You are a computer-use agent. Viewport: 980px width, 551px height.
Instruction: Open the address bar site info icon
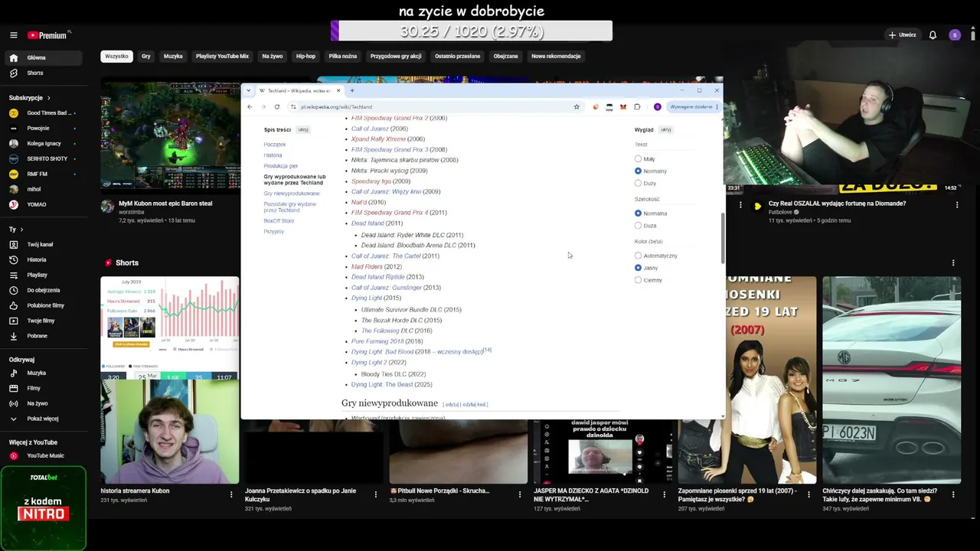[293, 107]
